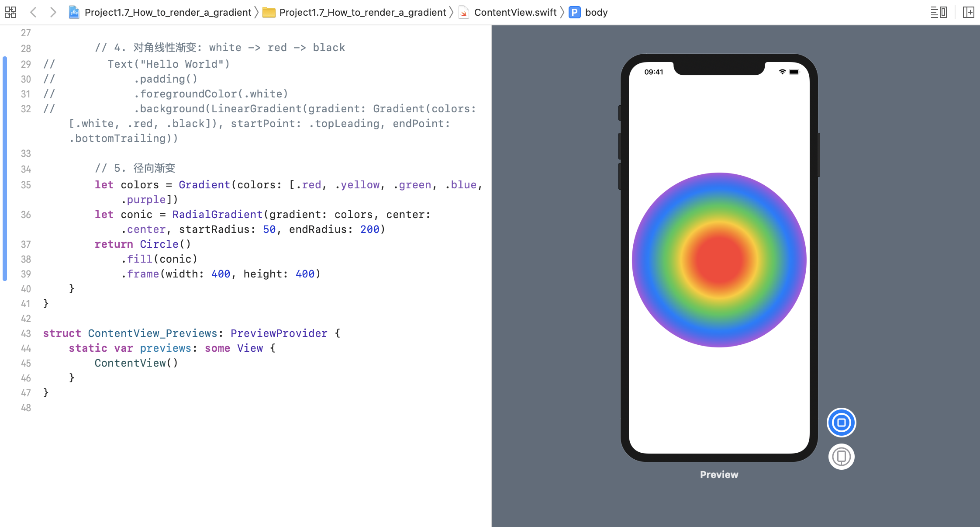Click the .green color in the code

pos(412,185)
